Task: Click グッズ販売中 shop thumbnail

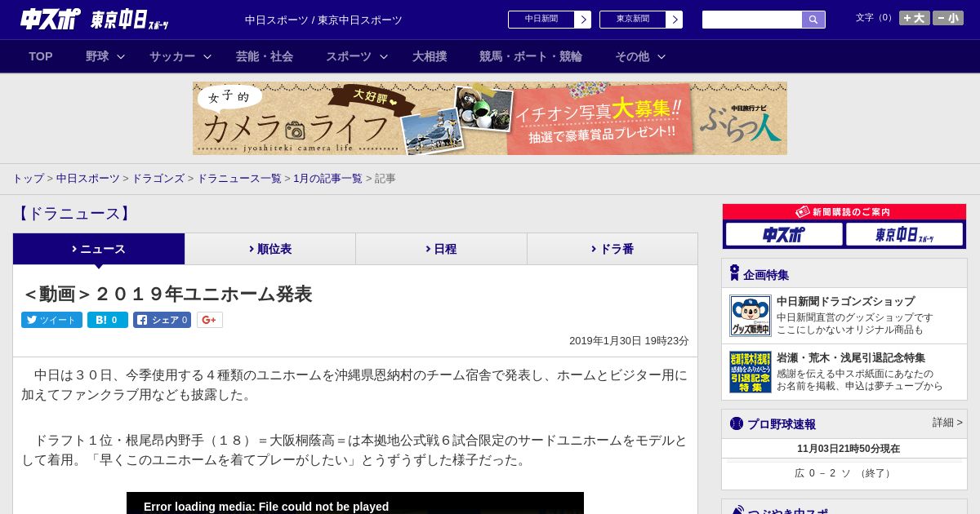Action: 751,316
